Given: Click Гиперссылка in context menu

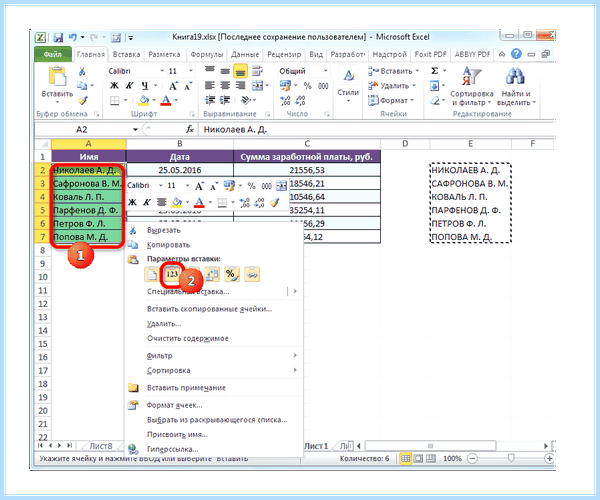Looking at the screenshot, I should click(172, 449).
